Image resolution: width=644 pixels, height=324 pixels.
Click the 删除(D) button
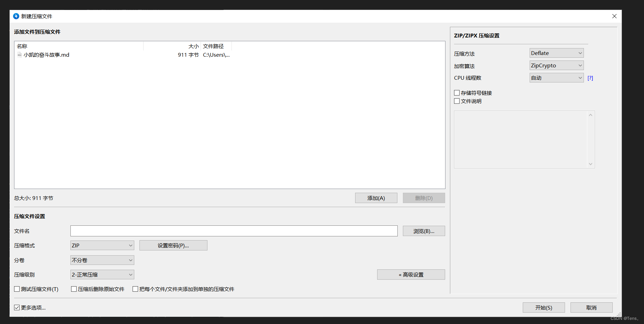coord(424,198)
